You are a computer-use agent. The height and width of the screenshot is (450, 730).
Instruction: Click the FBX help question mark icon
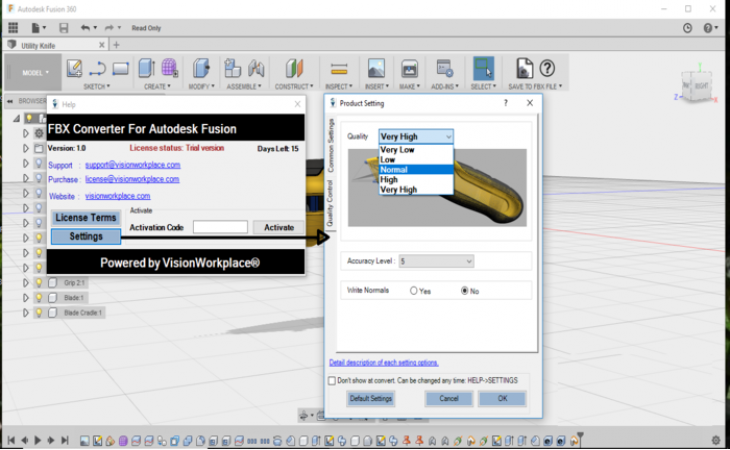548,68
